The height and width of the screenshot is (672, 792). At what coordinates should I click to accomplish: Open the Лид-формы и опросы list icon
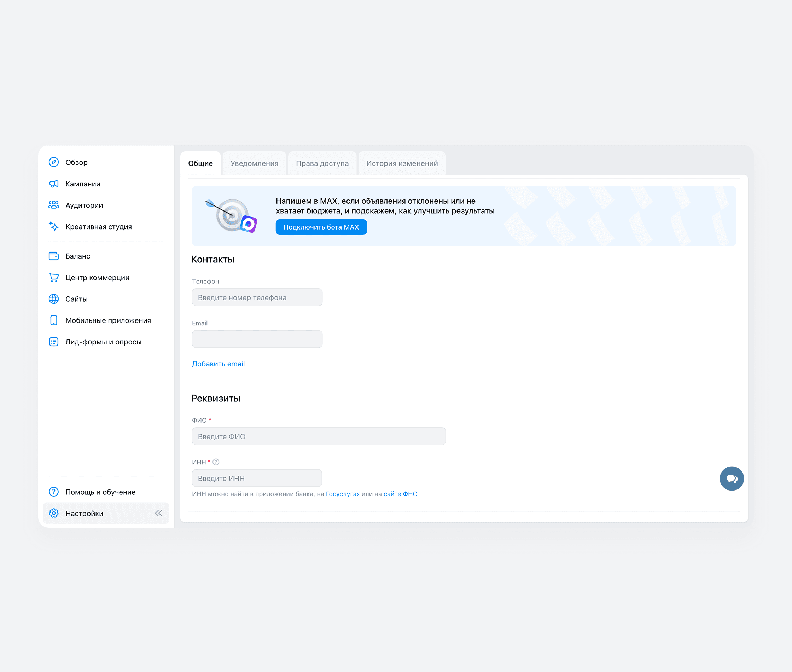click(x=54, y=342)
